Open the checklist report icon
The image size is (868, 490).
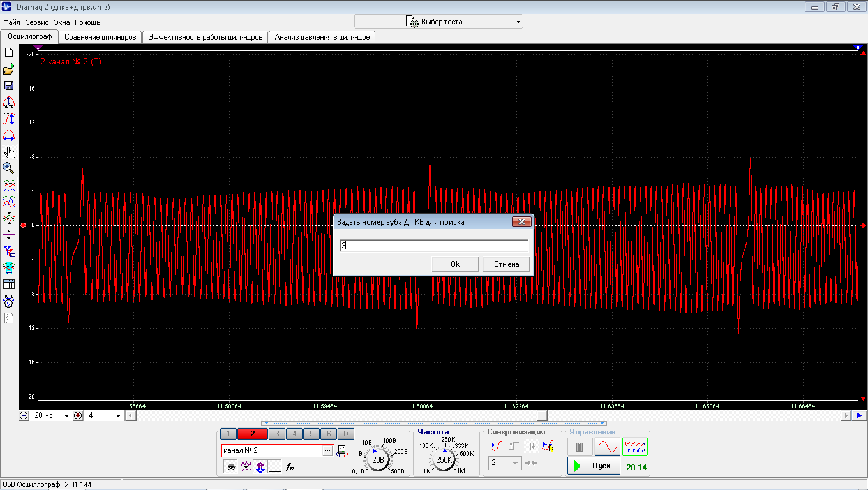9,317
